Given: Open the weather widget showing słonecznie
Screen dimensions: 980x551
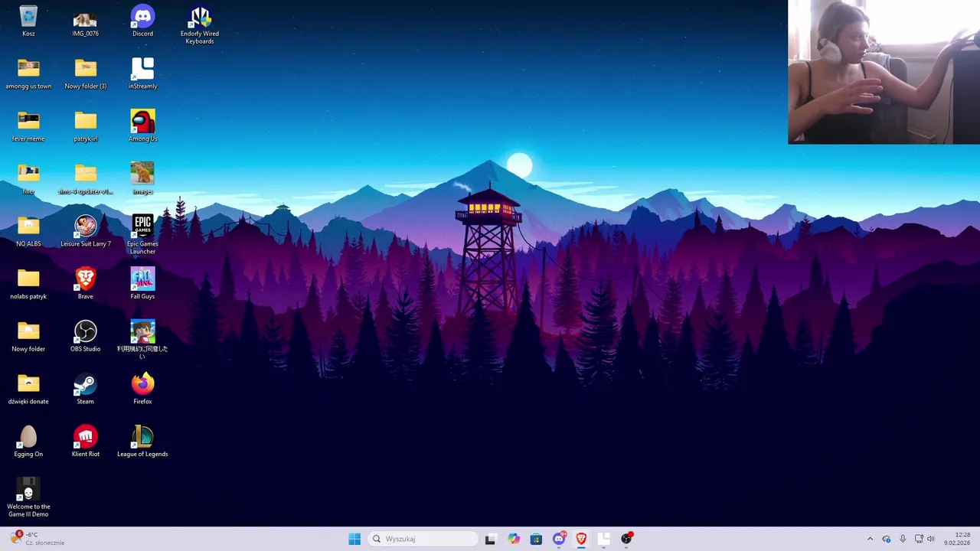Looking at the screenshot, I should click(x=38, y=539).
